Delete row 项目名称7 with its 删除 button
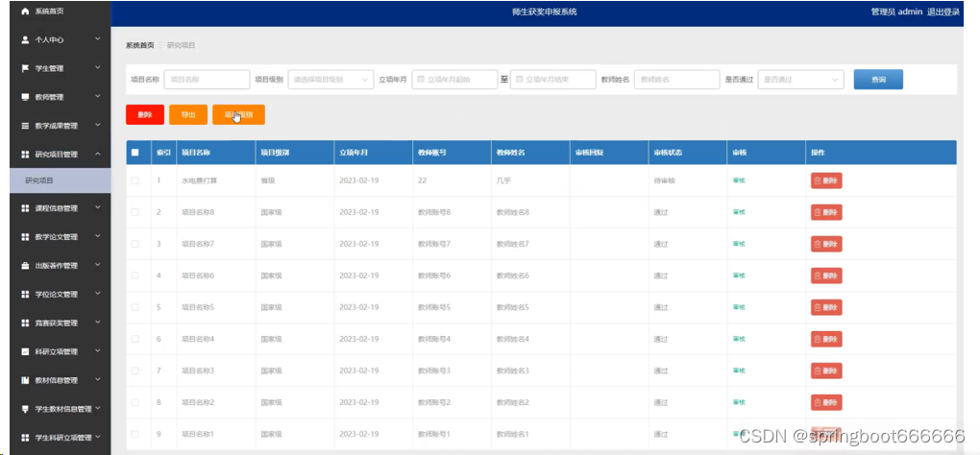Image resolution: width=980 pixels, height=455 pixels. pyautogui.click(x=826, y=244)
